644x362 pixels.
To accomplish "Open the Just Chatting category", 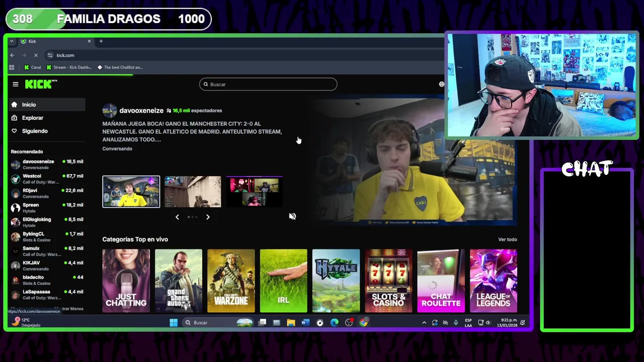I will tap(126, 281).
